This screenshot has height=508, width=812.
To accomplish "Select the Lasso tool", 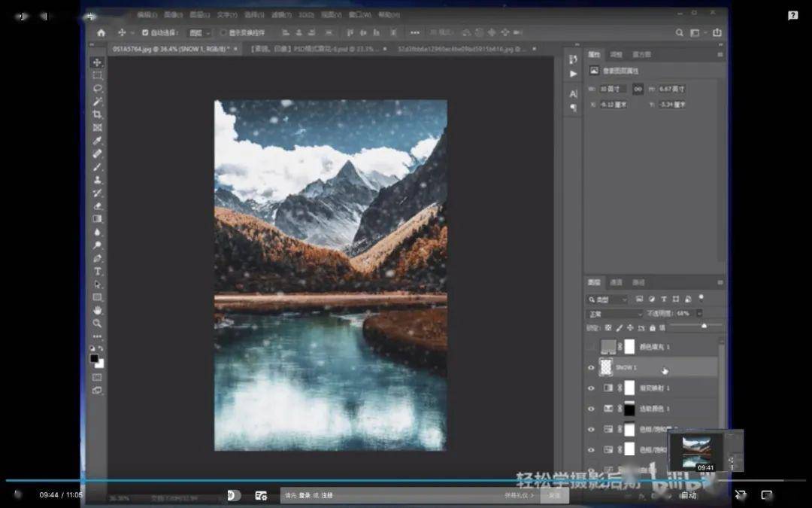I will pyautogui.click(x=97, y=89).
